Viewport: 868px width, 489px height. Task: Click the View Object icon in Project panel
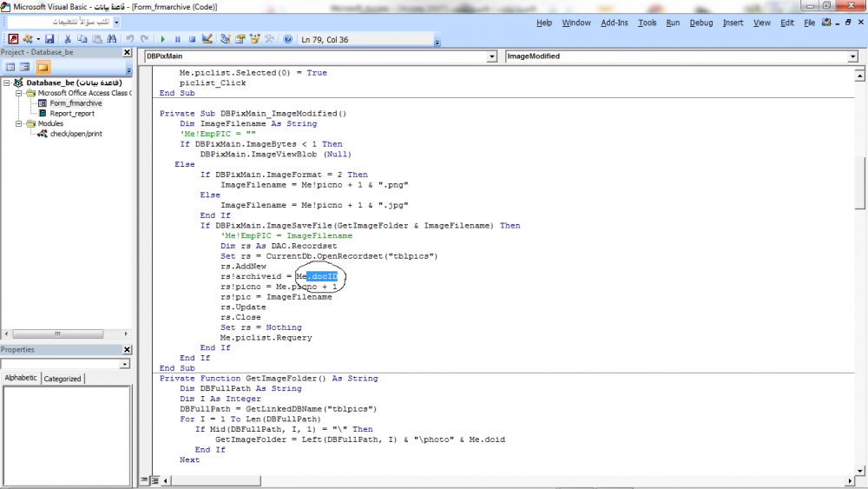coord(24,67)
